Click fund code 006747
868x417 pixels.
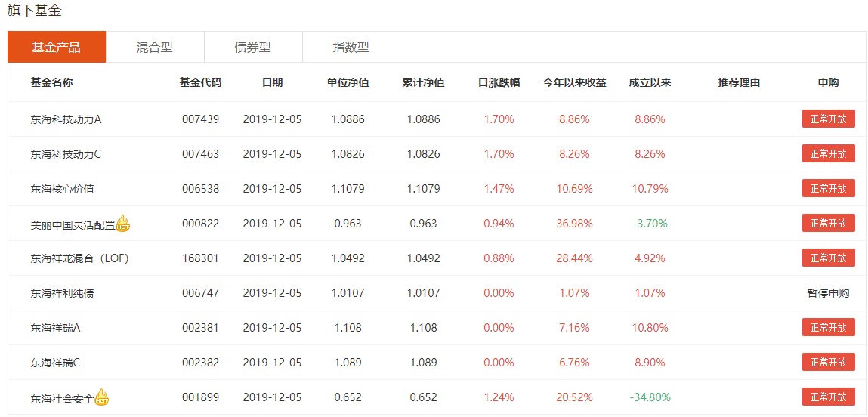pos(200,293)
